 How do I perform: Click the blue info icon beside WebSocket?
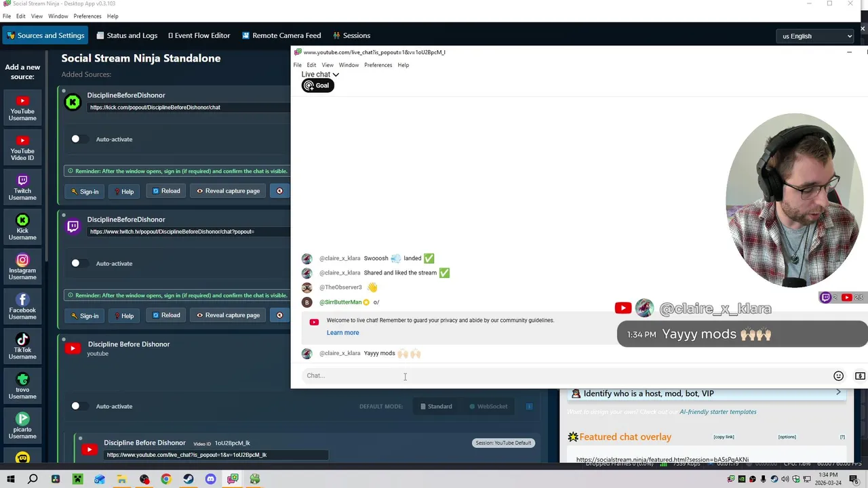pyautogui.click(x=529, y=407)
